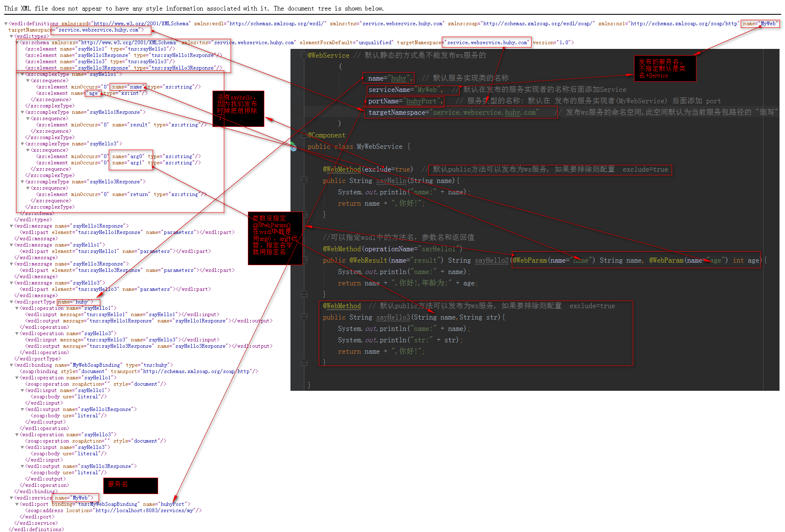Collapse complexType named sayHello1

(x=22, y=74)
